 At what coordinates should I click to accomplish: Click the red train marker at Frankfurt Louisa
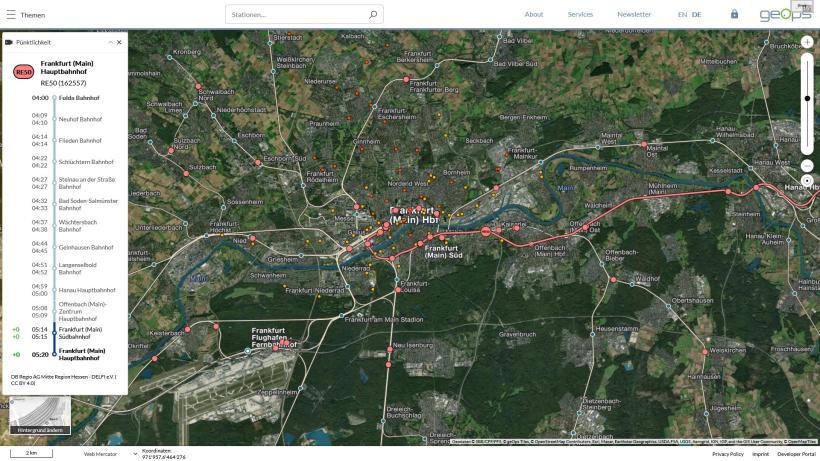(x=398, y=290)
